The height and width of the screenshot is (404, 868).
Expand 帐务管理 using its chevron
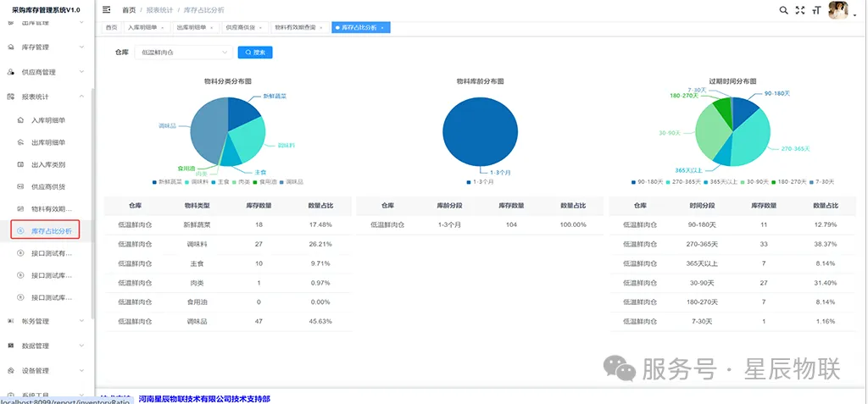(82, 321)
